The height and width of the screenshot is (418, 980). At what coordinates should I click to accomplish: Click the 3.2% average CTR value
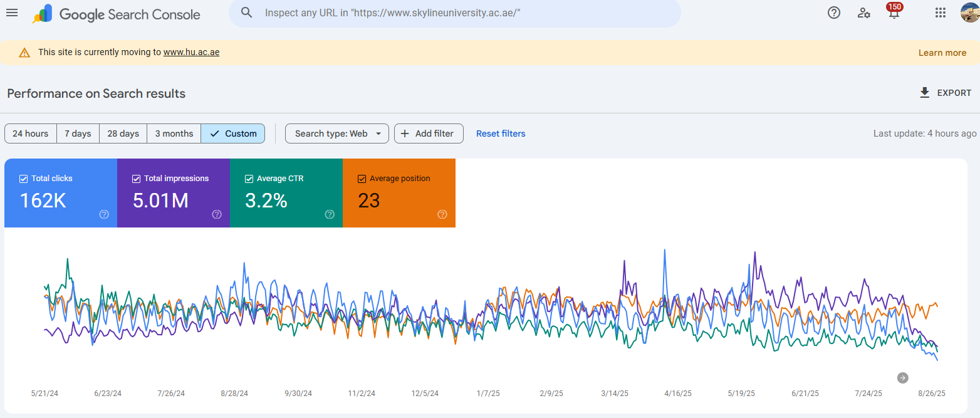click(x=266, y=201)
